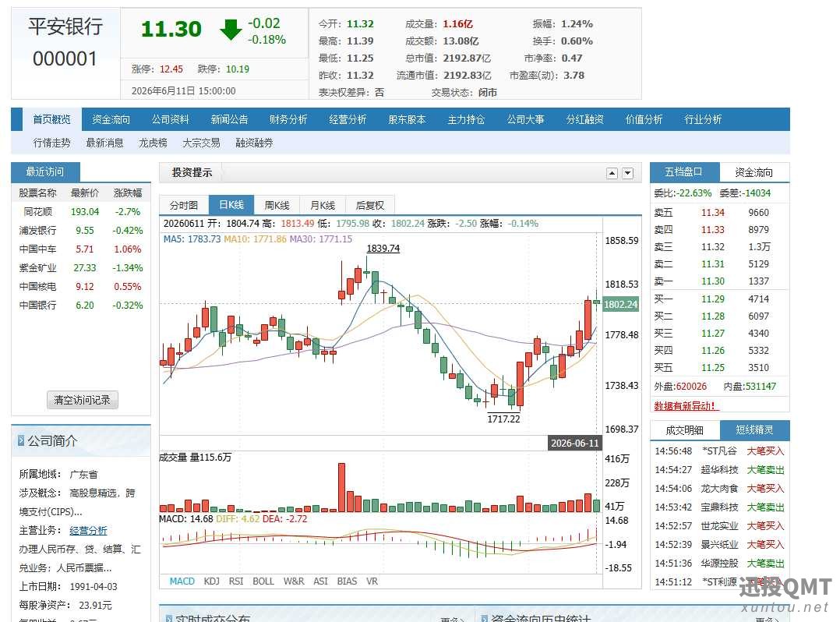Switch chart to 分时图
The width and height of the screenshot is (840, 622).
tap(184, 205)
